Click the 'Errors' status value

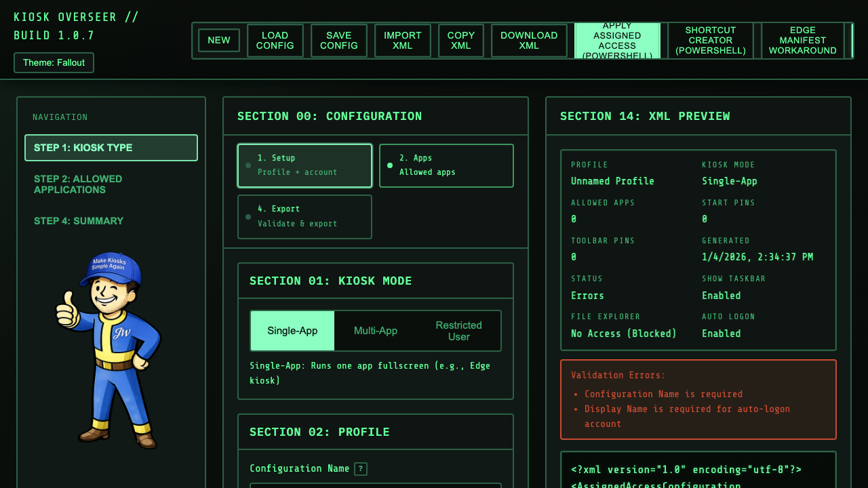click(587, 296)
